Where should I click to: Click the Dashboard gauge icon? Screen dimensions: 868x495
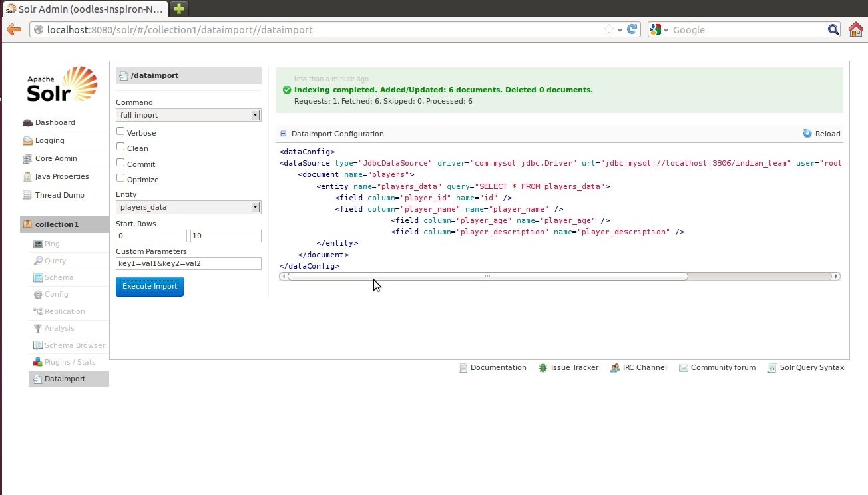point(27,123)
